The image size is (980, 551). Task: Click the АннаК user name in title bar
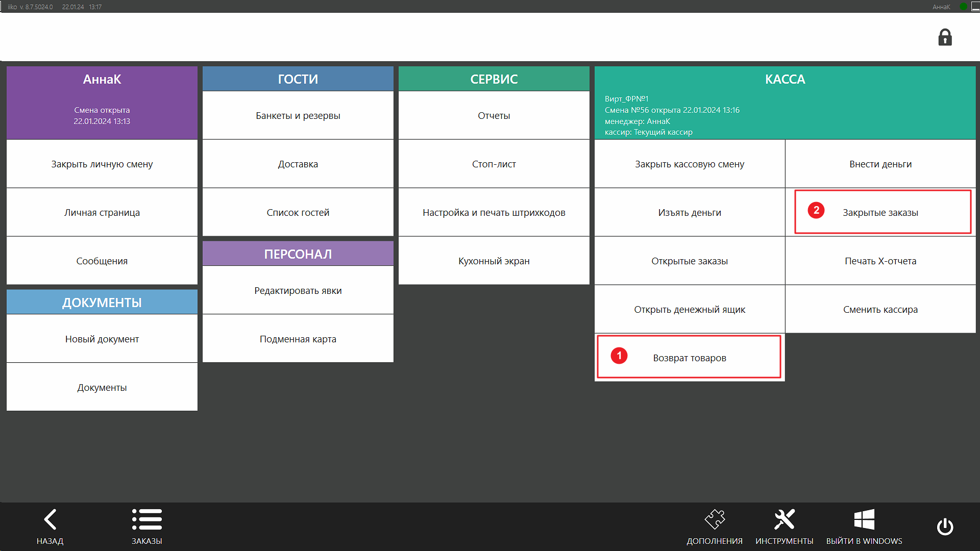pyautogui.click(x=941, y=7)
